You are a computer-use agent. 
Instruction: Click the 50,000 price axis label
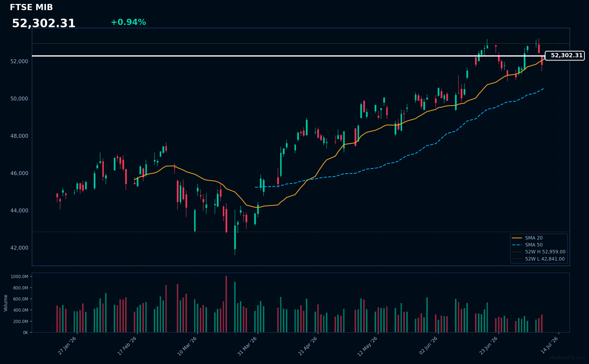[x=19, y=99]
